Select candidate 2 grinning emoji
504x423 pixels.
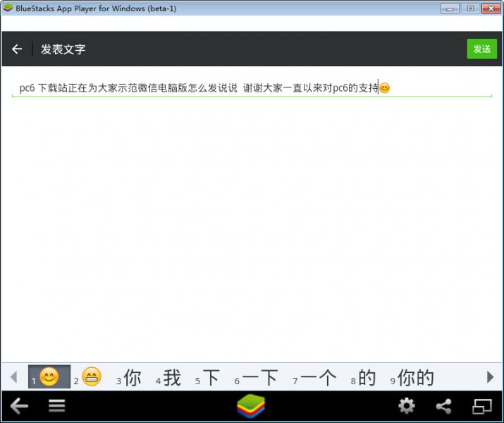pos(87,376)
